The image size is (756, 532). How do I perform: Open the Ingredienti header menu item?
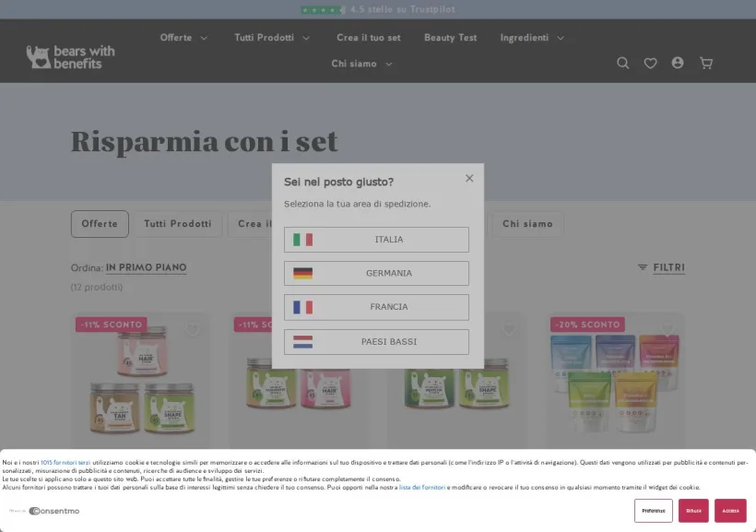click(x=524, y=38)
